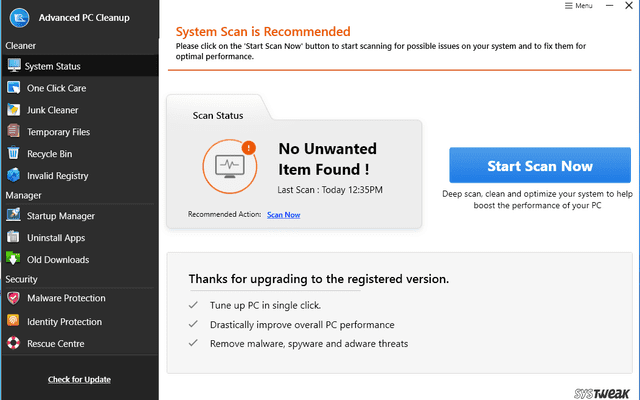
Task: Select the Junk Cleaner icon
Action: [x=14, y=110]
